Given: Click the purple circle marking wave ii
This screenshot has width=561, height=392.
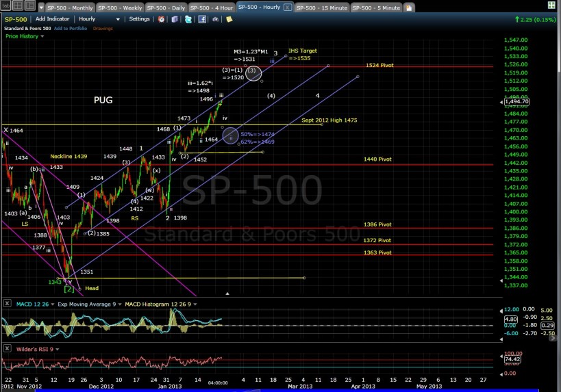Looking at the screenshot, I should (x=231, y=136).
